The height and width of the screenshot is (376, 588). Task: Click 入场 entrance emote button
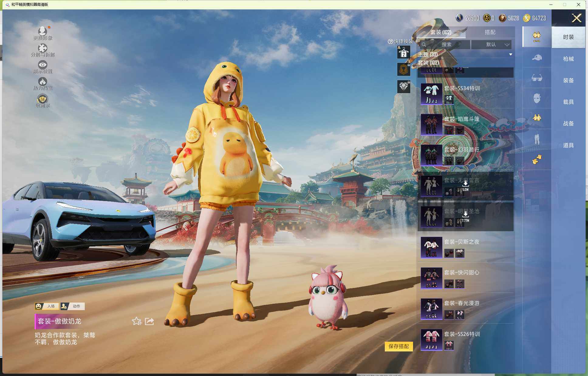(x=47, y=306)
